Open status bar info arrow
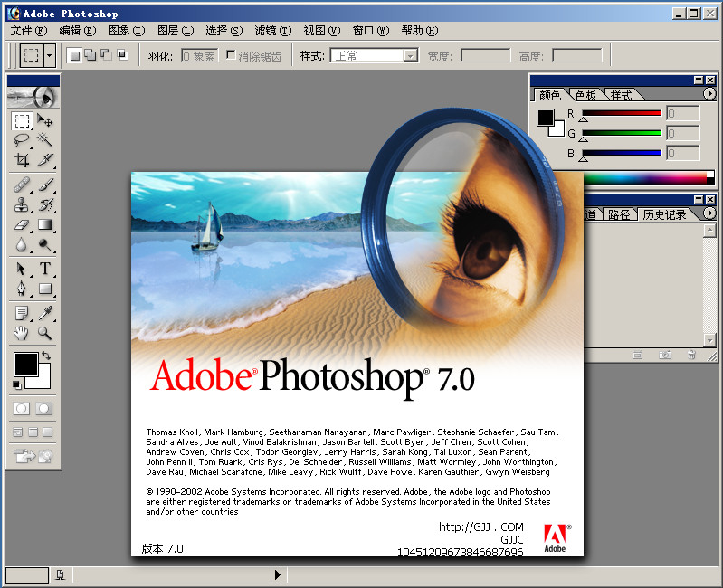The width and height of the screenshot is (723, 588). tap(278, 574)
